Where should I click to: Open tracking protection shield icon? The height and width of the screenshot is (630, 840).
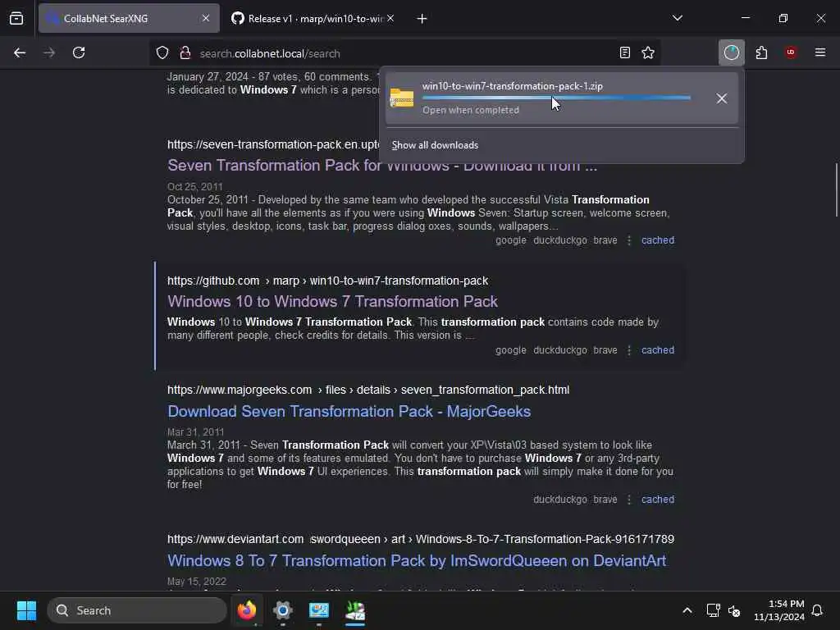(x=162, y=52)
